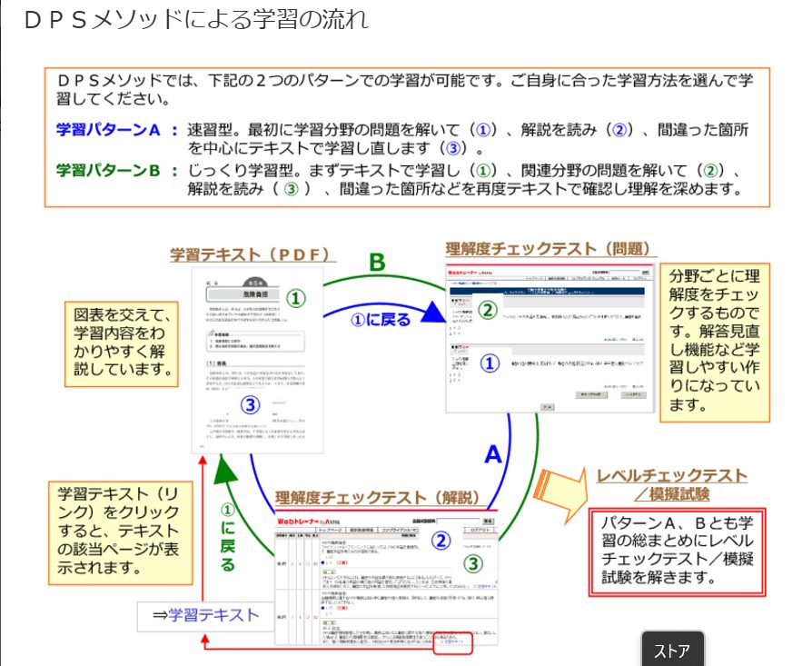
Task: Click the ストア tooltip button
Action: tap(672, 650)
